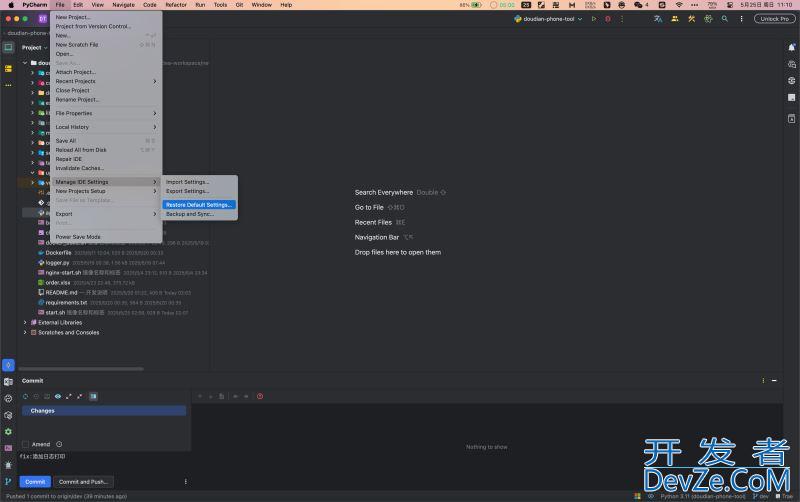Open the notifications bell in right sidebar
The image size is (800, 502).
791,47
